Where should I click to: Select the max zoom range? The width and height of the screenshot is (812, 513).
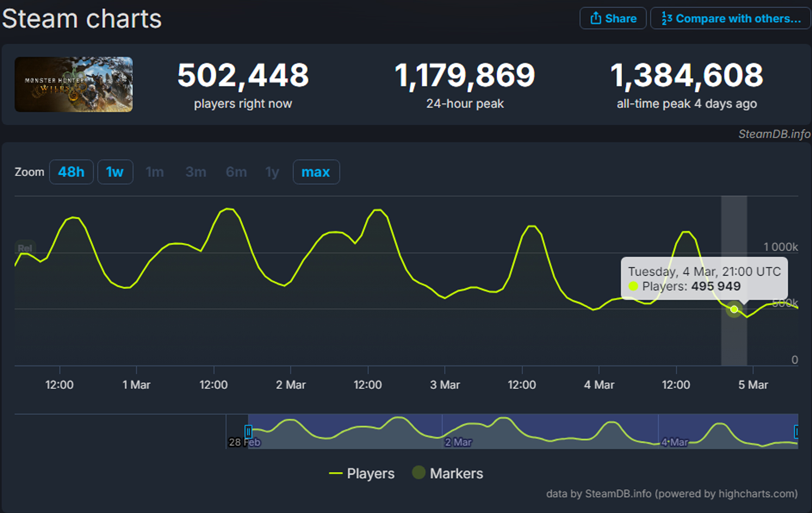click(x=316, y=172)
